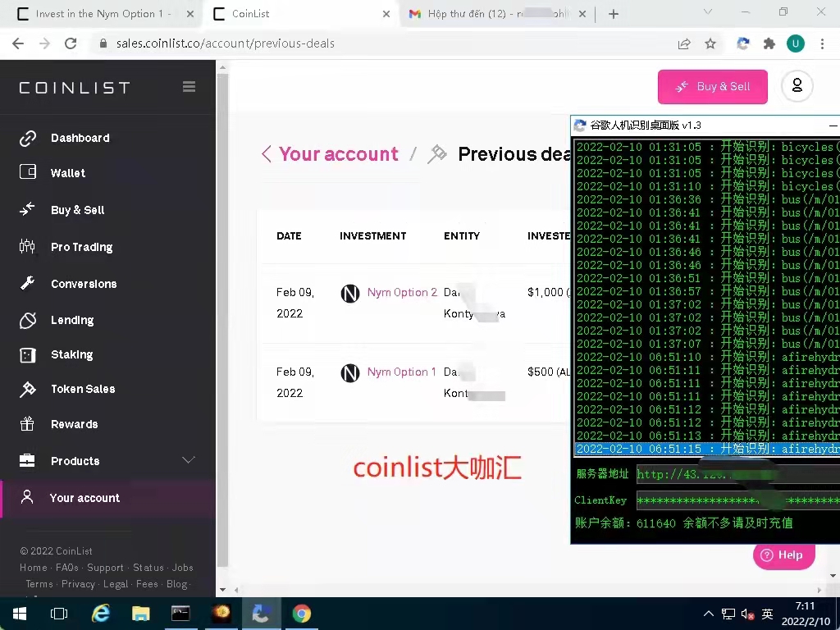Click the ENTITY column header
The width and height of the screenshot is (840, 630).
click(x=462, y=236)
